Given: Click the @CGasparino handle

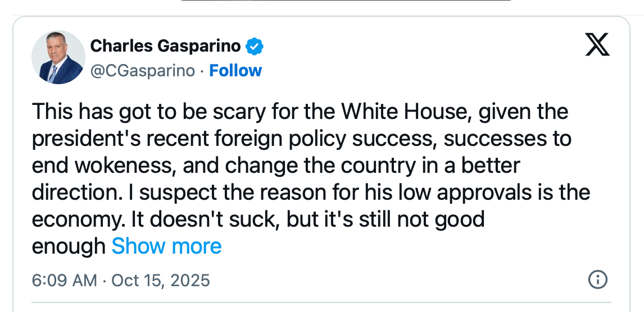Looking at the screenshot, I should pyautogui.click(x=143, y=71).
